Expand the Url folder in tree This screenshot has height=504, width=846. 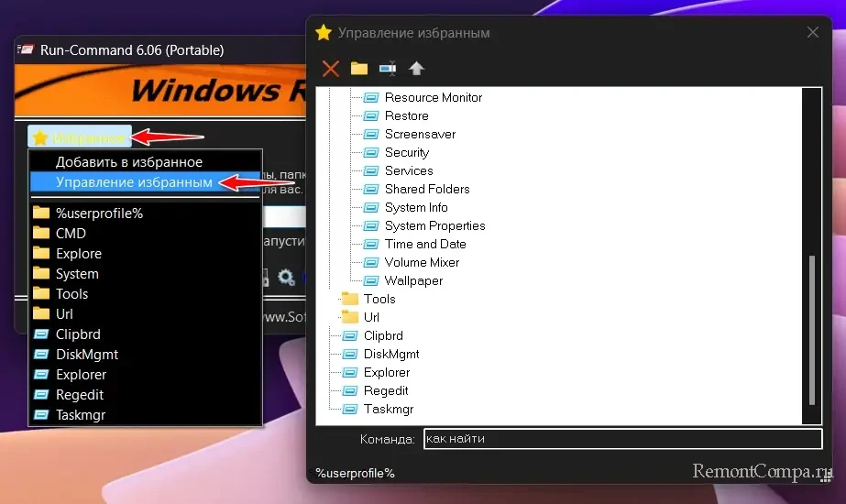[x=371, y=317]
